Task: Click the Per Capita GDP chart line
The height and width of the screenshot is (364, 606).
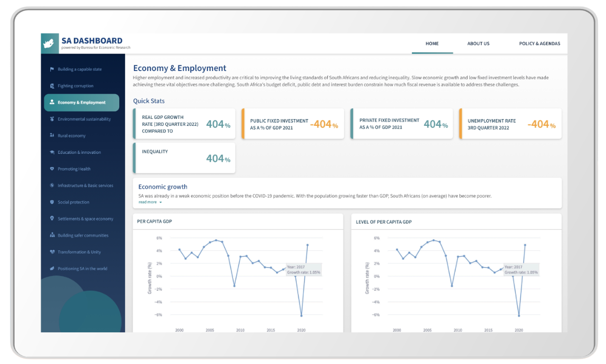Action: 243,278
